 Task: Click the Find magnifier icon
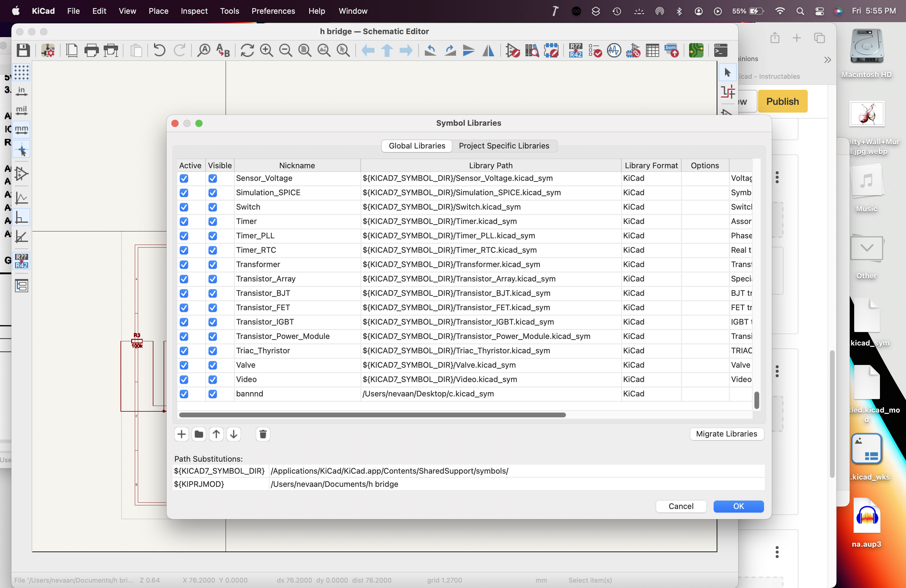point(204,50)
